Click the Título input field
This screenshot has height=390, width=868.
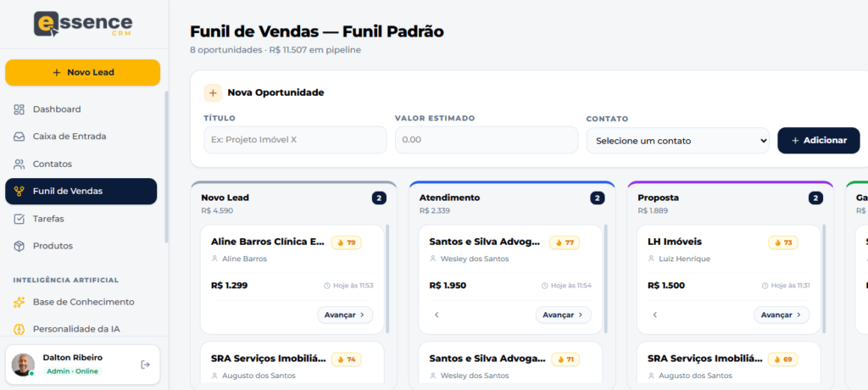pos(295,140)
